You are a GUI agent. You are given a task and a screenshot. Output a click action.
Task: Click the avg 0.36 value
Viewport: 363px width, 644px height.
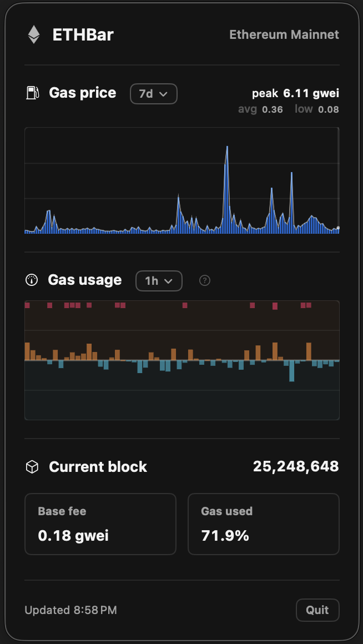tap(260, 109)
